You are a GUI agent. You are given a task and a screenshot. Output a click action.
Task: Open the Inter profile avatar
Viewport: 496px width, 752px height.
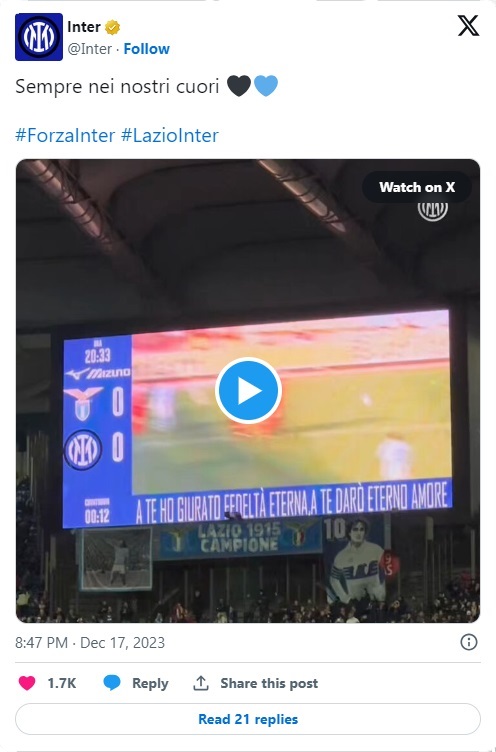pyautogui.click(x=39, y=37)
